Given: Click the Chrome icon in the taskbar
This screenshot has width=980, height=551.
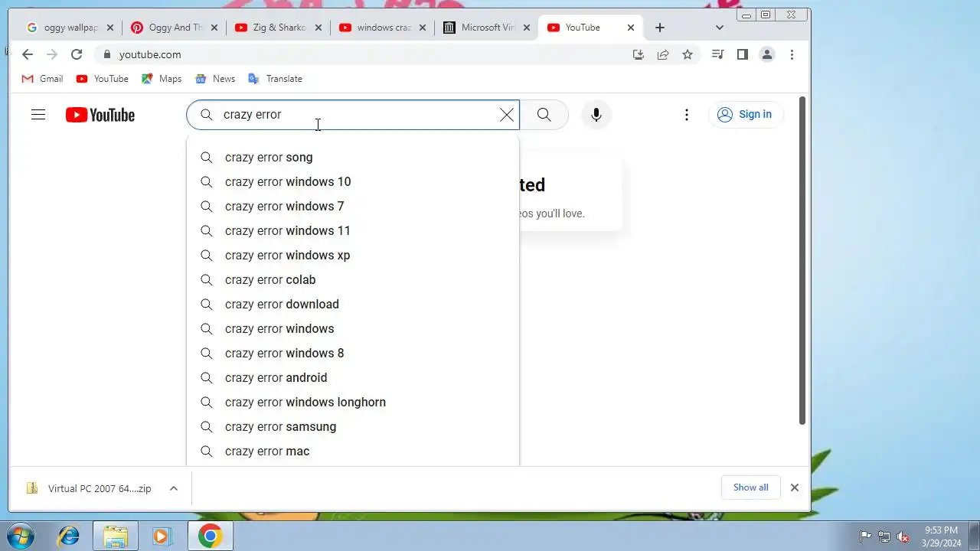Looking at the screenshot, I should [x=210, y=536].
